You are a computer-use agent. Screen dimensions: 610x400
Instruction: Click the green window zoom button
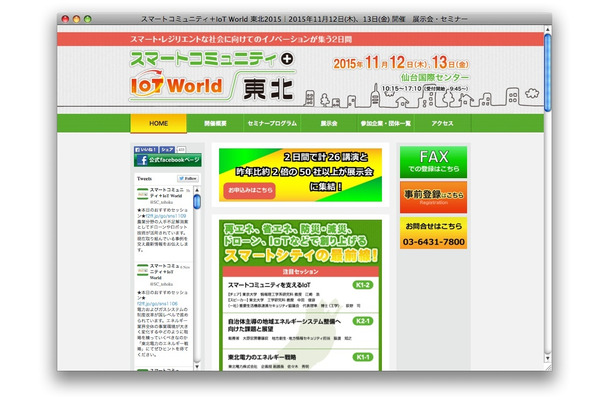pyautogui.click(x=88, y=19)
